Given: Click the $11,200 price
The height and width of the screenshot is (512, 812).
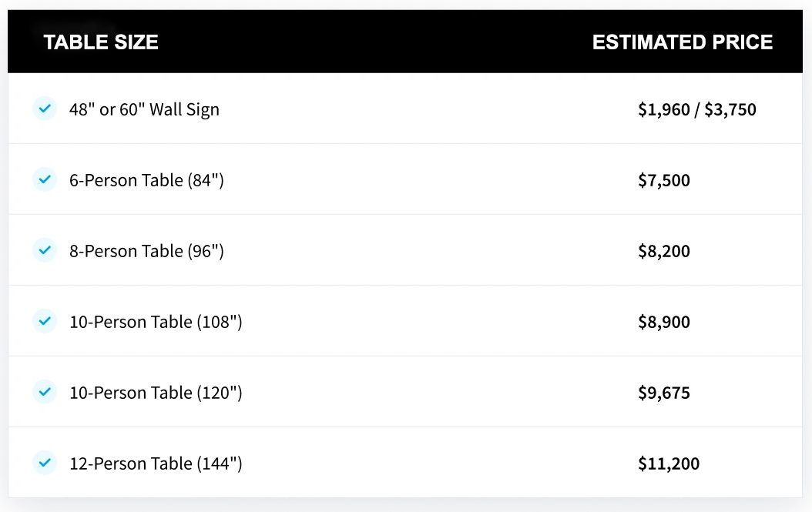Looking at the screenshot, I should [x=668, y=463].
